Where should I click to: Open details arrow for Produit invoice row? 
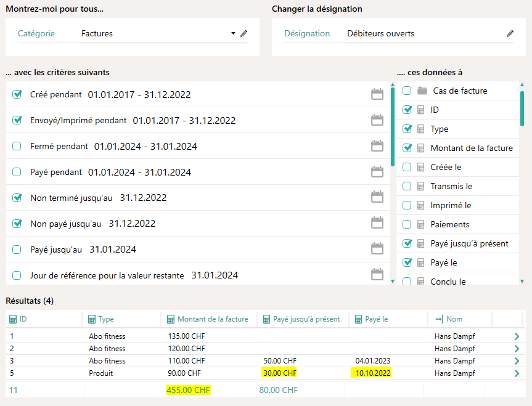(516, 373)
